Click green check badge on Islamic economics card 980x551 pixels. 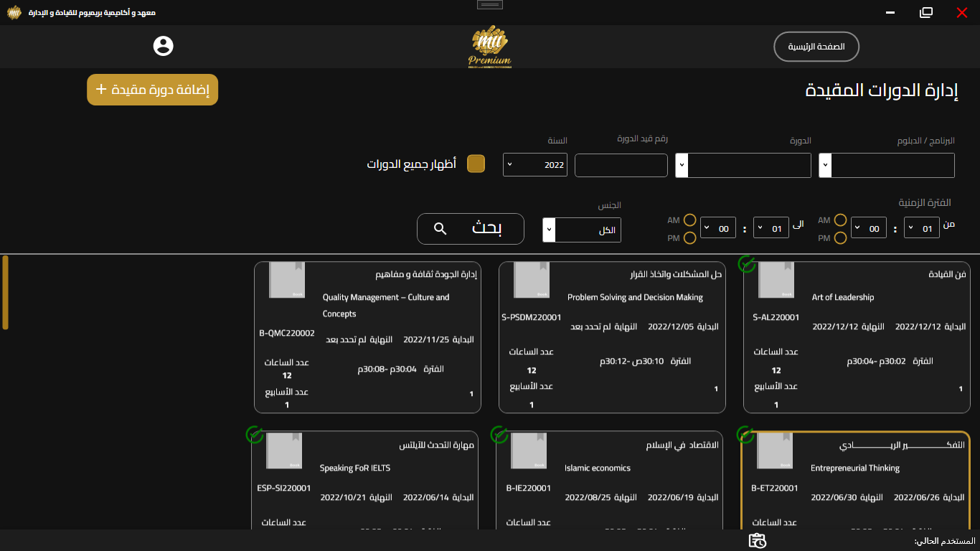click(499, 435)
